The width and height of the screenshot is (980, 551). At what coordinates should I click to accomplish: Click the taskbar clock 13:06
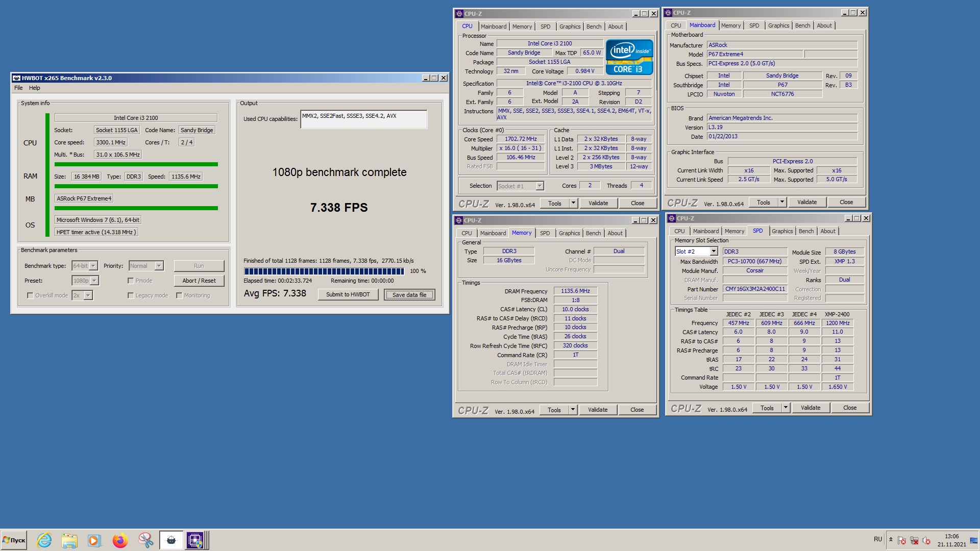951,536
